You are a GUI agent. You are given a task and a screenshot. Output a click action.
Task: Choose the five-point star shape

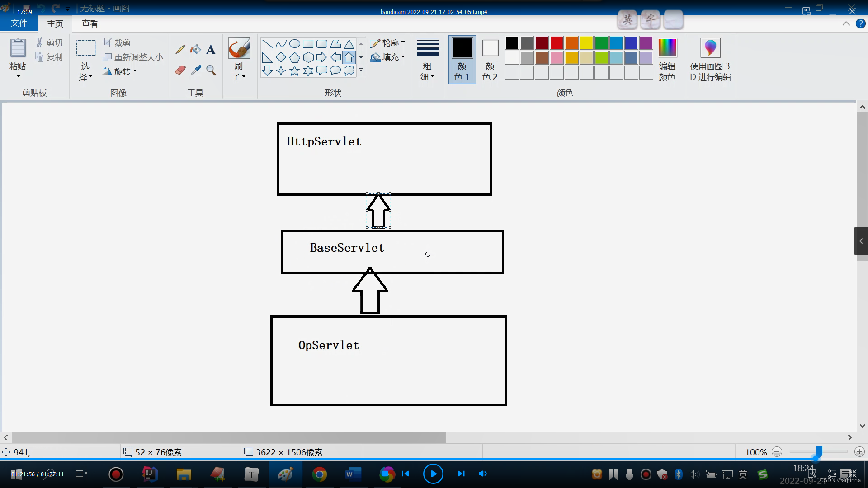(x=294, y=71)
